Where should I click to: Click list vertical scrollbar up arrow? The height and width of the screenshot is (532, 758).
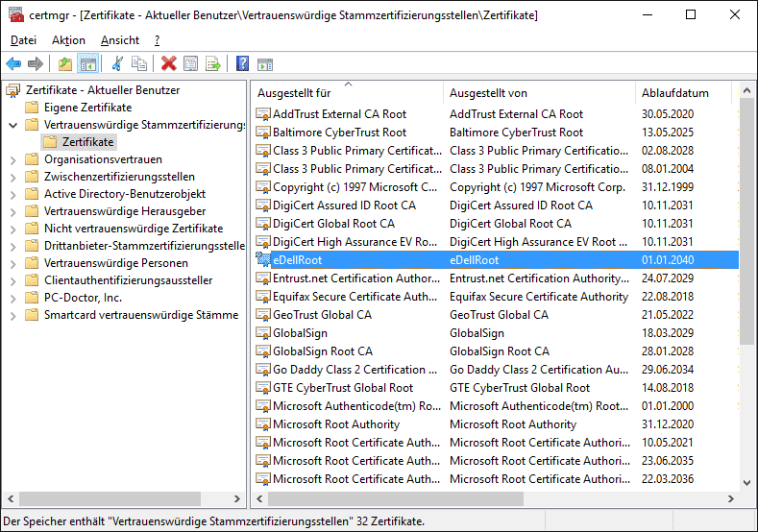746,90
